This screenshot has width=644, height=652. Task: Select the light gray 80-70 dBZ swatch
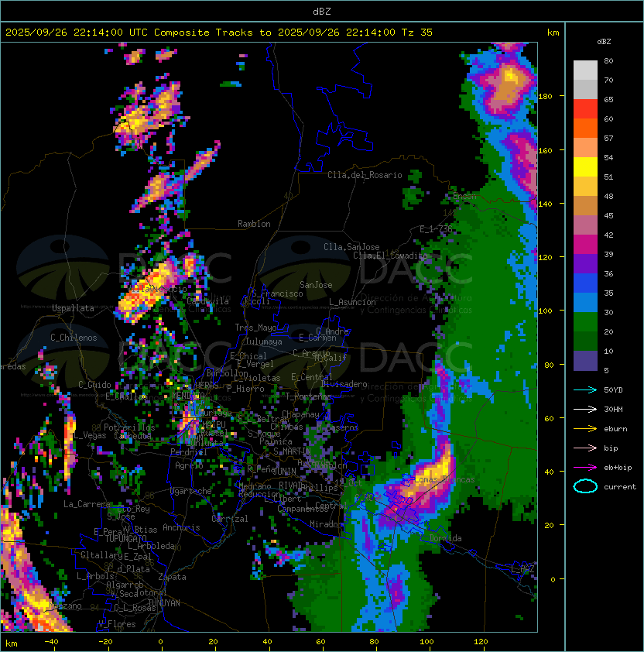[585, 70]
